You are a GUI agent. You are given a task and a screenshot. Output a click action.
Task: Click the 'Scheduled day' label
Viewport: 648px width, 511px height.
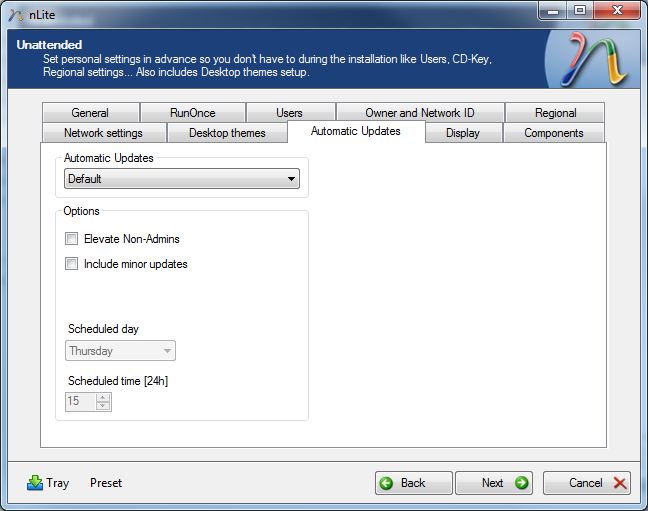103,329
